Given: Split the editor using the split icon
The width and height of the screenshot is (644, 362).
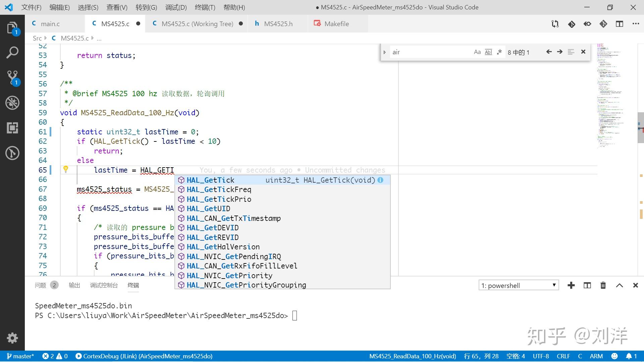Looking at the screenshot, I should [619, 24].
